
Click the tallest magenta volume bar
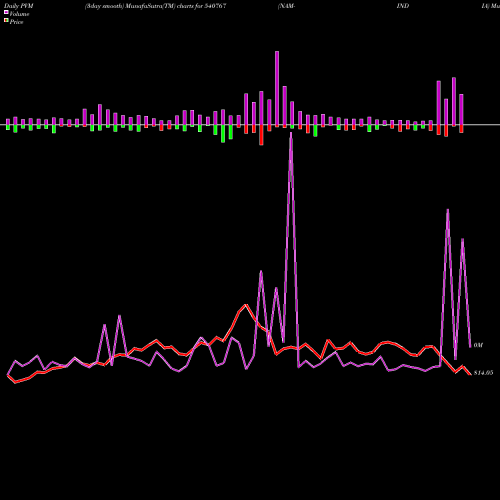[277, 89]
